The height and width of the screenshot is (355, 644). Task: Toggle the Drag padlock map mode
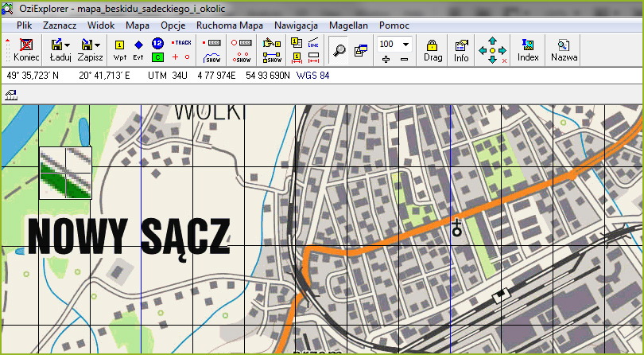pyautogui.click(x=433, y=49)
